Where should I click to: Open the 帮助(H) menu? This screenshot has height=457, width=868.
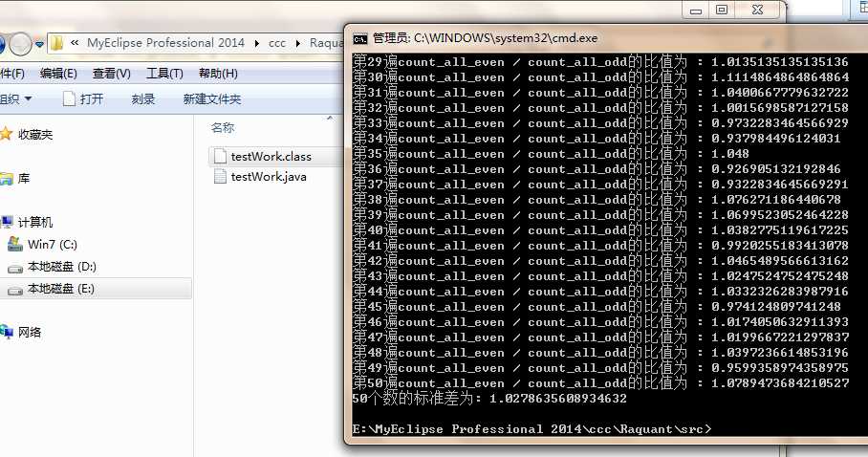tap(218, 73)
